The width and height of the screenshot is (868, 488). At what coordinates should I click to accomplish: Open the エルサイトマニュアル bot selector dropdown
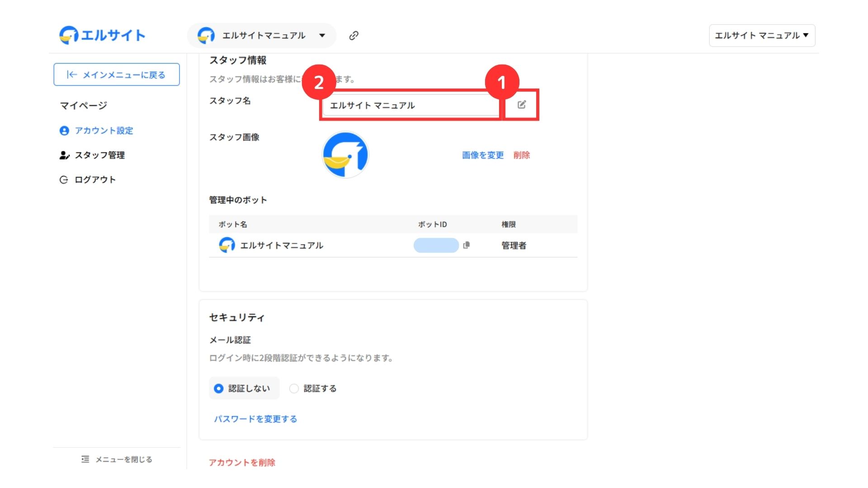(x=262, y=36)
